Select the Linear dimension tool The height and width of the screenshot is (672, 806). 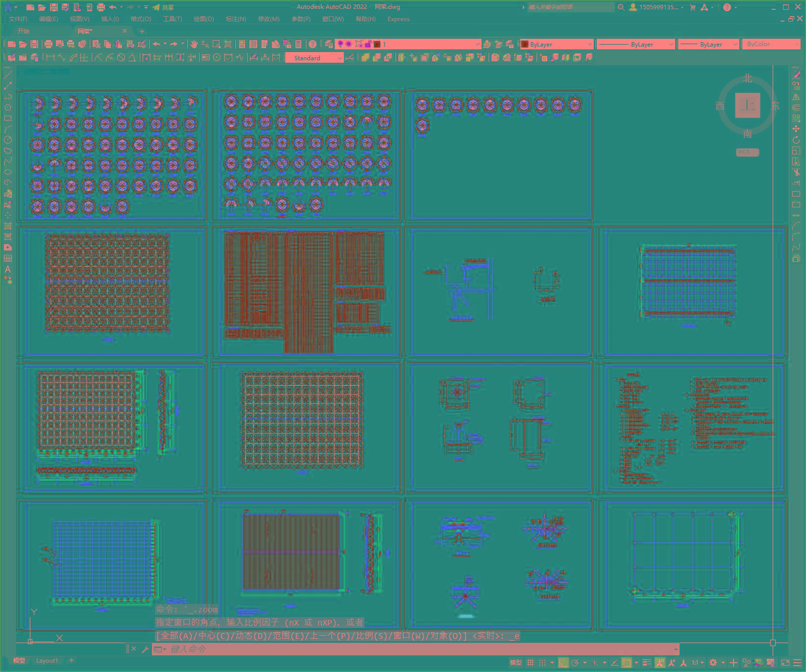click(x=50, y=58)
